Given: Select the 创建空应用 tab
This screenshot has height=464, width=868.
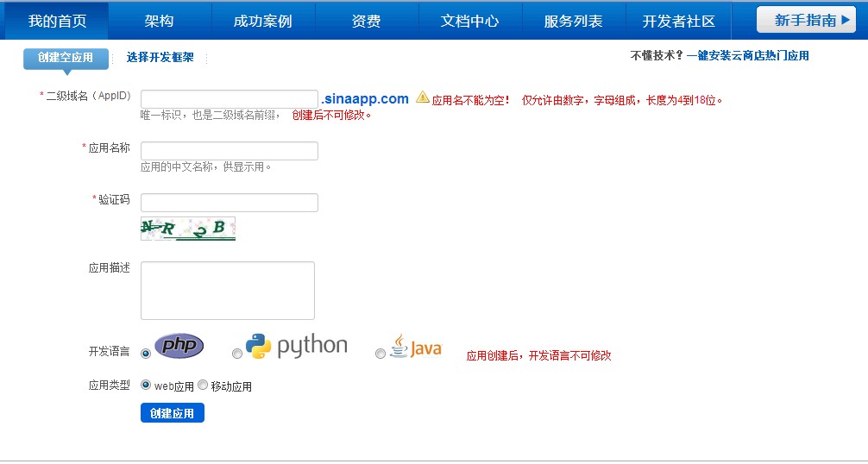Looking at the screenshot, I should tap(66, 58).
